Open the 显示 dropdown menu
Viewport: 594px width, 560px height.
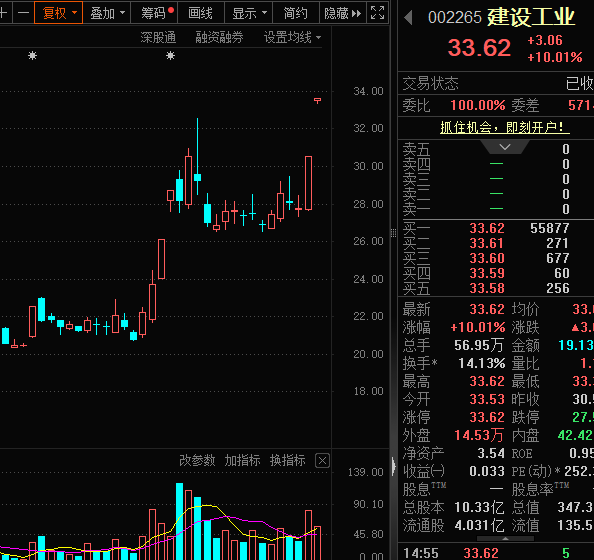point(249,13)
